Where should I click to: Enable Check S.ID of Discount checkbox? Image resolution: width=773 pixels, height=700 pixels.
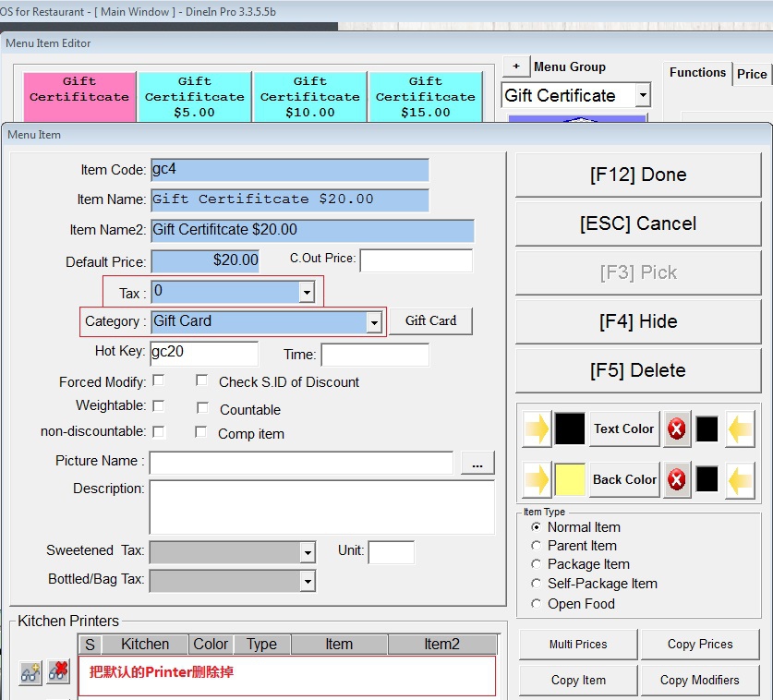[x=201, y=380]
